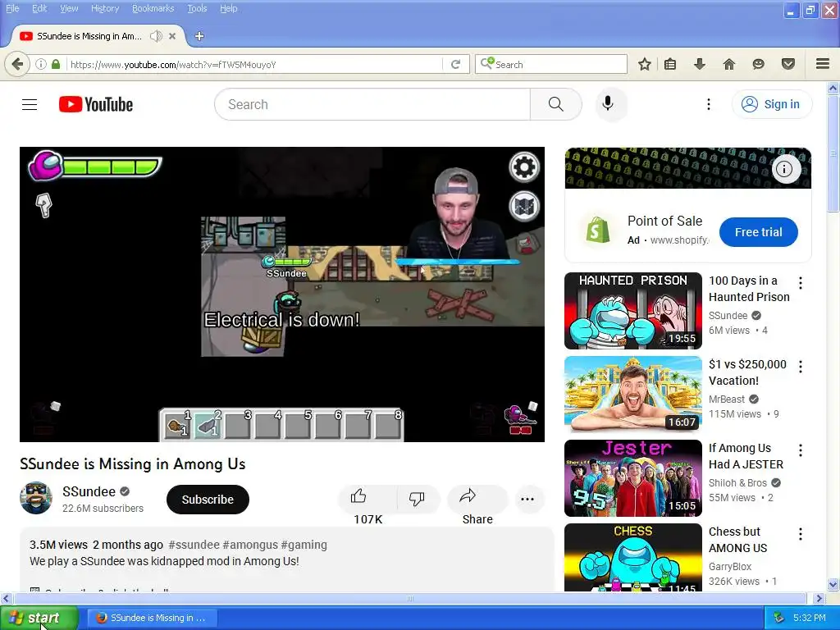Go back with the browser back arrow
Image resolution: width=840 pixels, height=630 pixels.
(x=17, y=64)
